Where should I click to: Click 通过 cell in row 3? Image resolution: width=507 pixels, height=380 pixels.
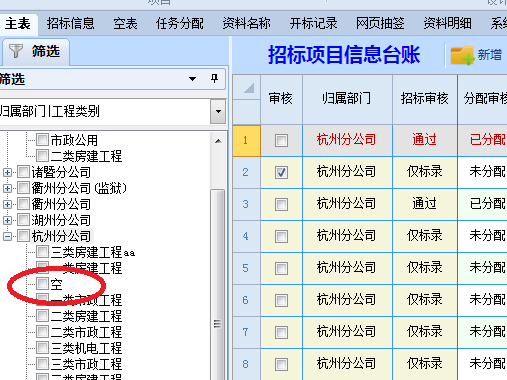tap(425, 204)
